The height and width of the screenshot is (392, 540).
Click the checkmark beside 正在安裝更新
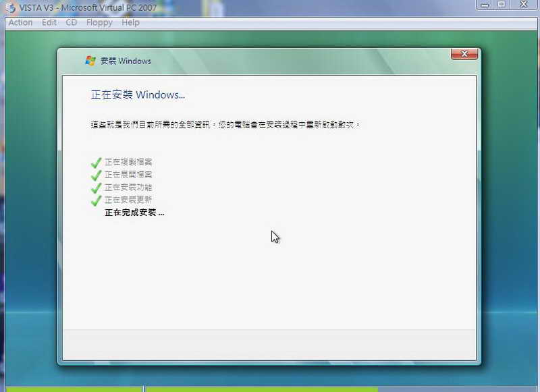point(97,200)
